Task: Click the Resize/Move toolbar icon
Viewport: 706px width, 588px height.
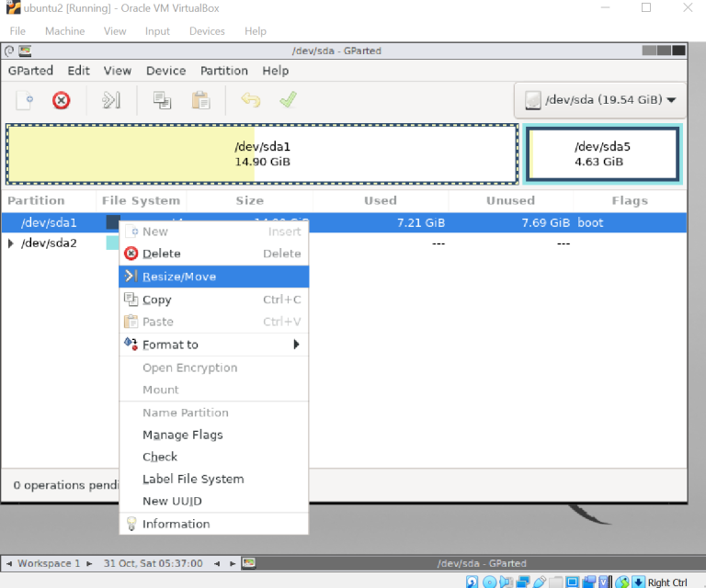Action: 111,100
